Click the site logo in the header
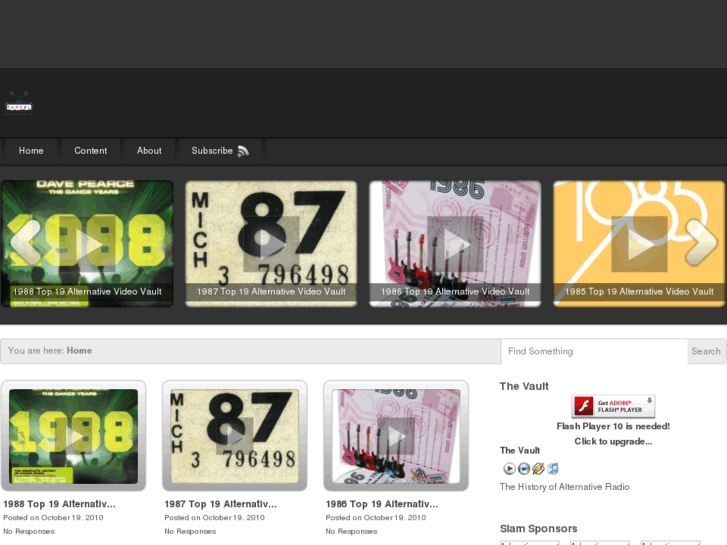 tap(19, 103)
